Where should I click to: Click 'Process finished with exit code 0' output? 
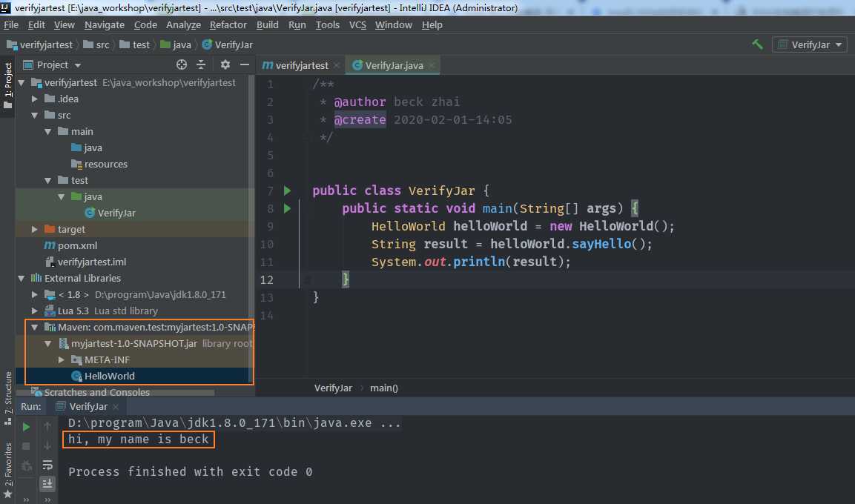pyautogui.click(x=191, y=472)
